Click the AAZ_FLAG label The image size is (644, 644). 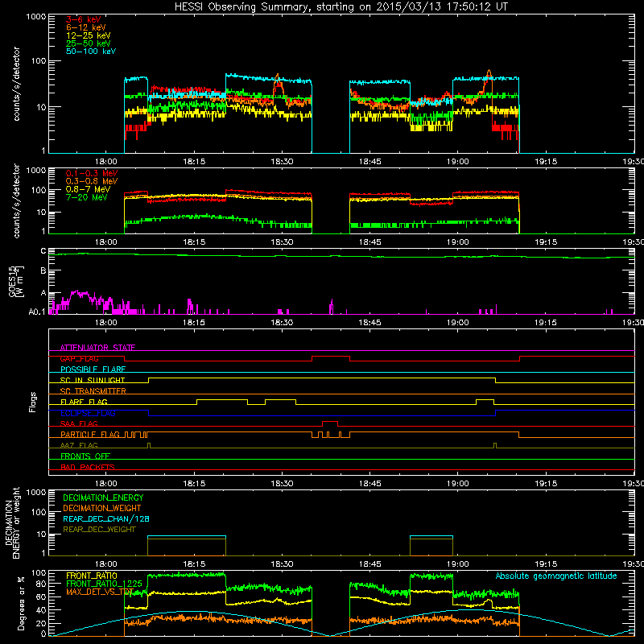[x=79, y=445]
